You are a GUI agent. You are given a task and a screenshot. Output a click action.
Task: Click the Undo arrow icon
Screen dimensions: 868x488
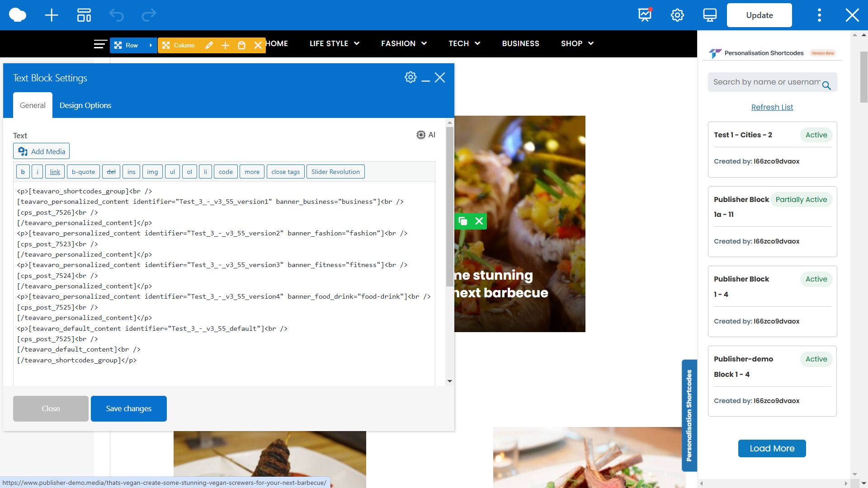(x=117, y=15)
